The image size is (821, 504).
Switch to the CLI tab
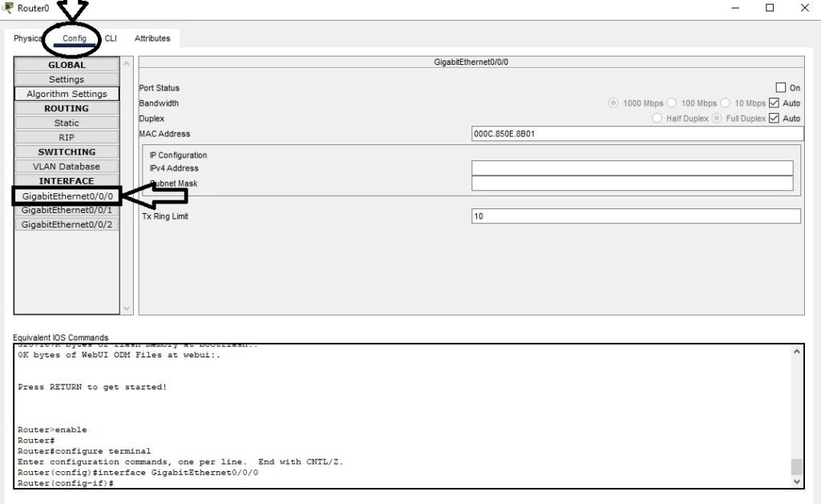[x=110, y=38]
